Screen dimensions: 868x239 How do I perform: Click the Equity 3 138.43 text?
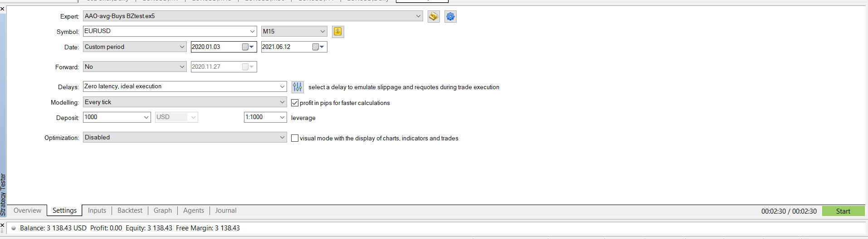click(x=149, y=228)
